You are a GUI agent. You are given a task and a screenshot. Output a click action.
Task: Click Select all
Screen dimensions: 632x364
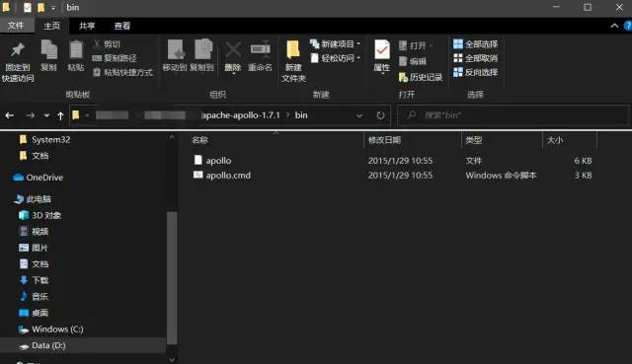[x=476, y=43]
